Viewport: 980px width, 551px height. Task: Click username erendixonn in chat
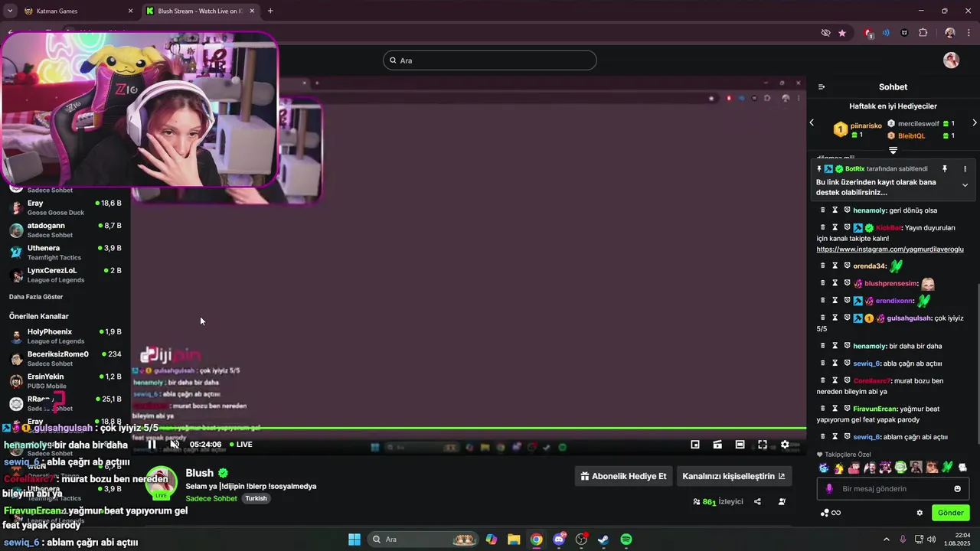pos(894,301)
